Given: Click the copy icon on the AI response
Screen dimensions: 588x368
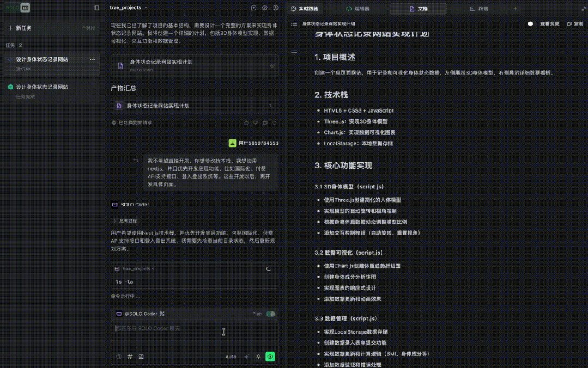Looking at the screenshot, I should pos(265,122).
